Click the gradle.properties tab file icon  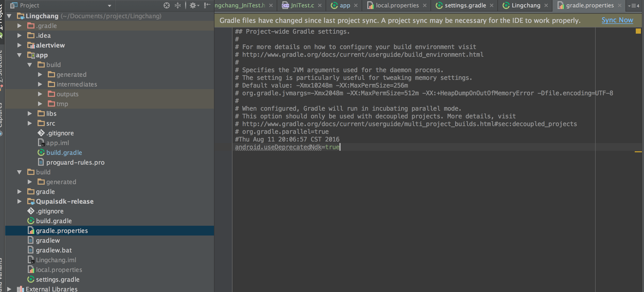pos(561,5)
